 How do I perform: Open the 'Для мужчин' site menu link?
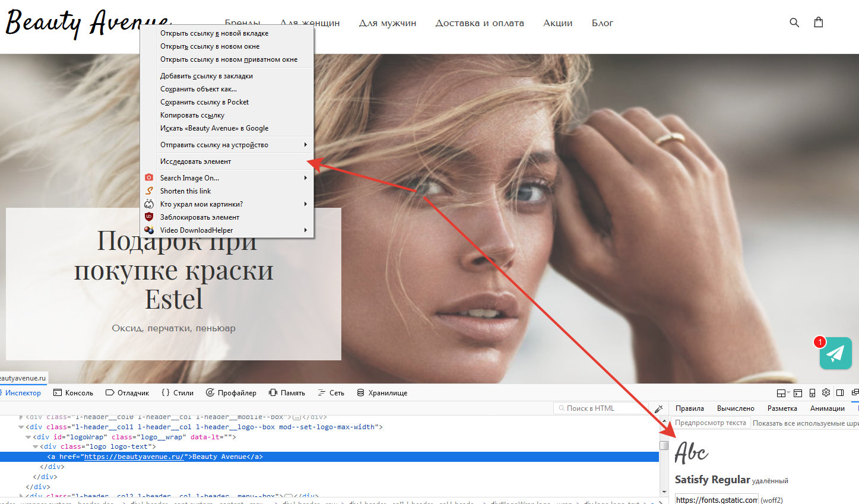click(388, 23)
